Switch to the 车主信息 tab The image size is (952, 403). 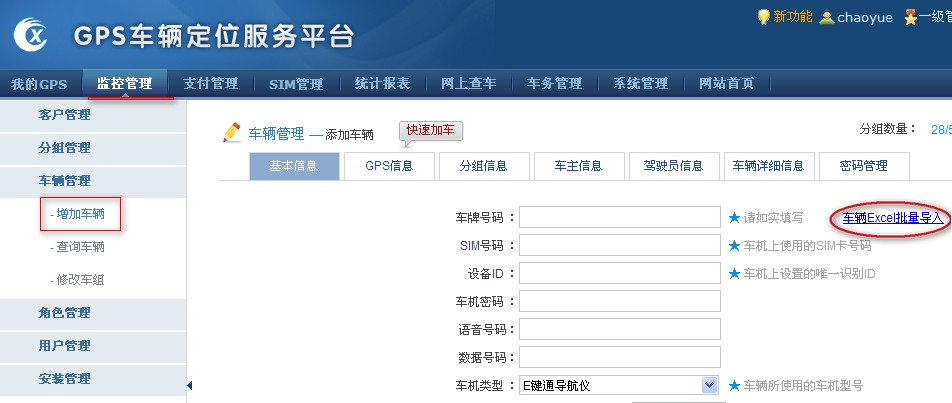pos(578,166)
